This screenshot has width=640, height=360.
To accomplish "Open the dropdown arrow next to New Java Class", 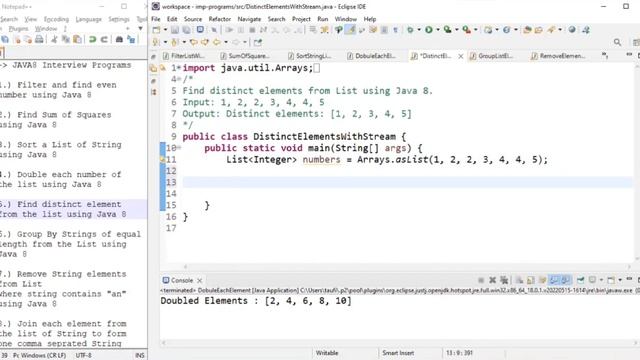I will pos(516,30).
